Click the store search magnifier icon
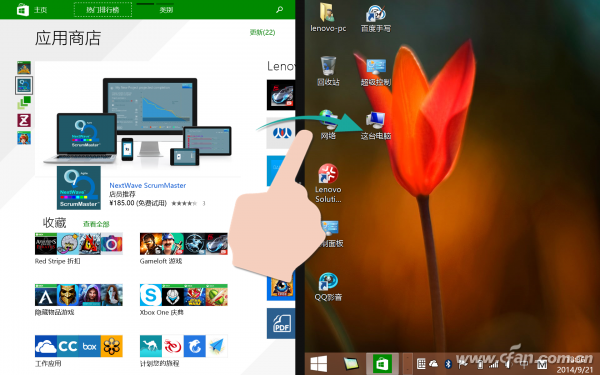 pos(280,10)
